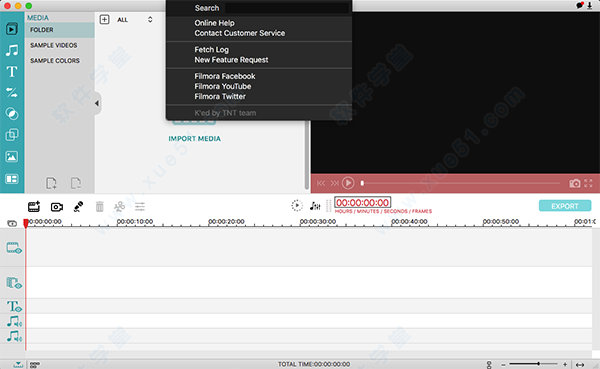Viewport: 600px width, 369px height.
Task: Open the audio mixer icon
Action: click(315, 206)
